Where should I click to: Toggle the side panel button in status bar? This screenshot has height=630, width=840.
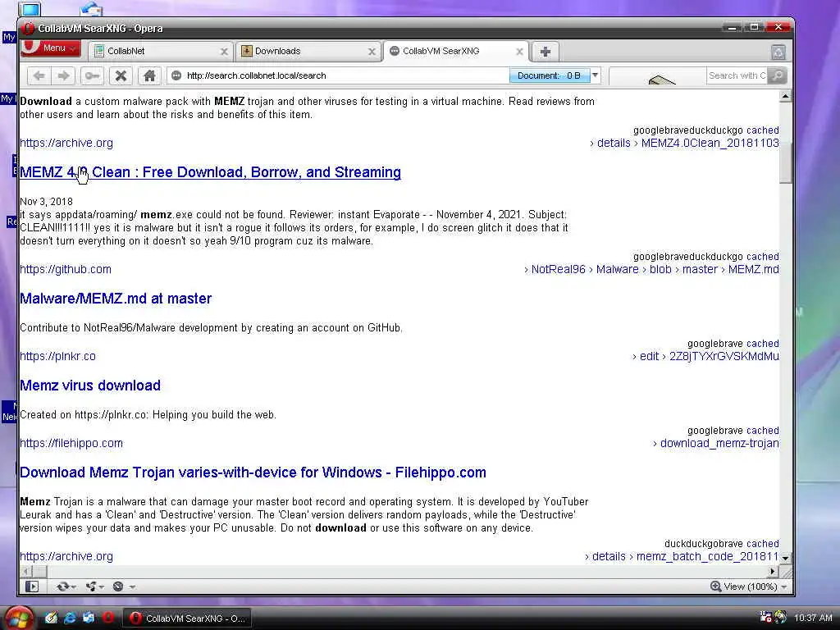[32, 587]
